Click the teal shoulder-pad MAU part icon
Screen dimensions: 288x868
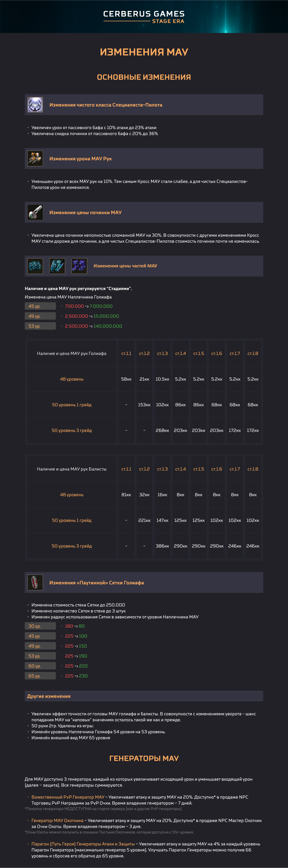point(35,266)
